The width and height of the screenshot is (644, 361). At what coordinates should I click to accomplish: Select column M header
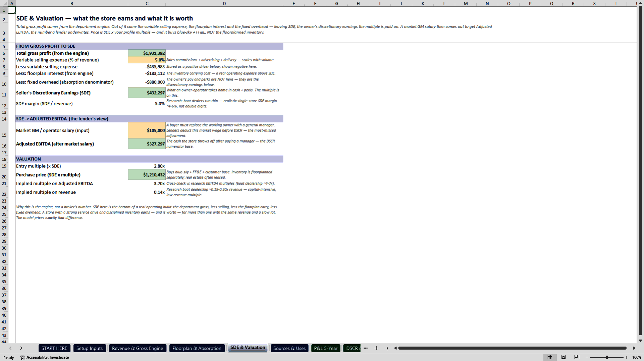(x=466, y=3)
